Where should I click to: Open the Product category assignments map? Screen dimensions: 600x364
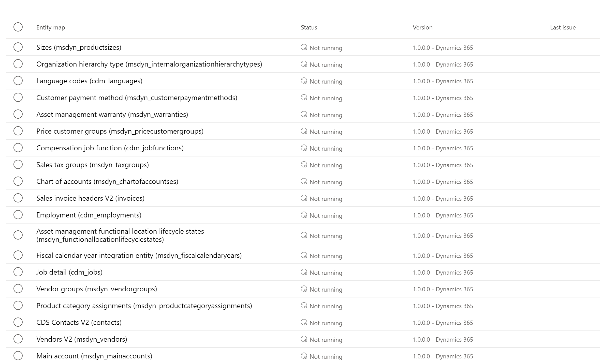point(144,306)
